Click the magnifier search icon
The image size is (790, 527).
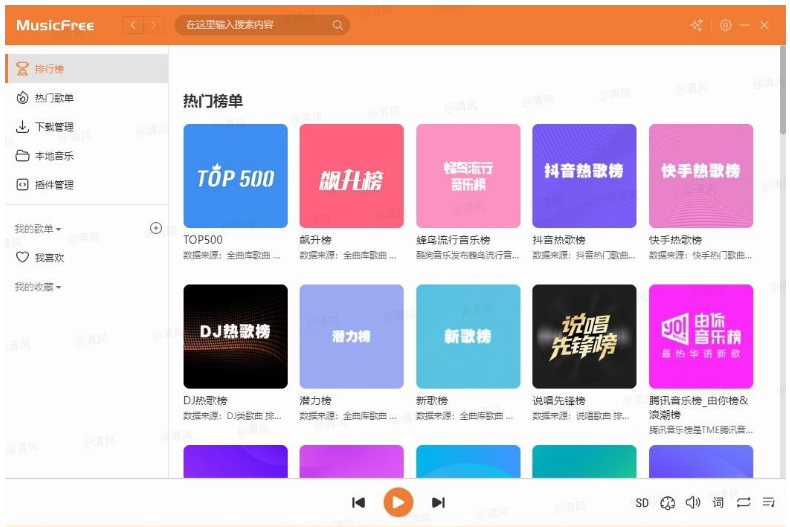click(338, 25)
